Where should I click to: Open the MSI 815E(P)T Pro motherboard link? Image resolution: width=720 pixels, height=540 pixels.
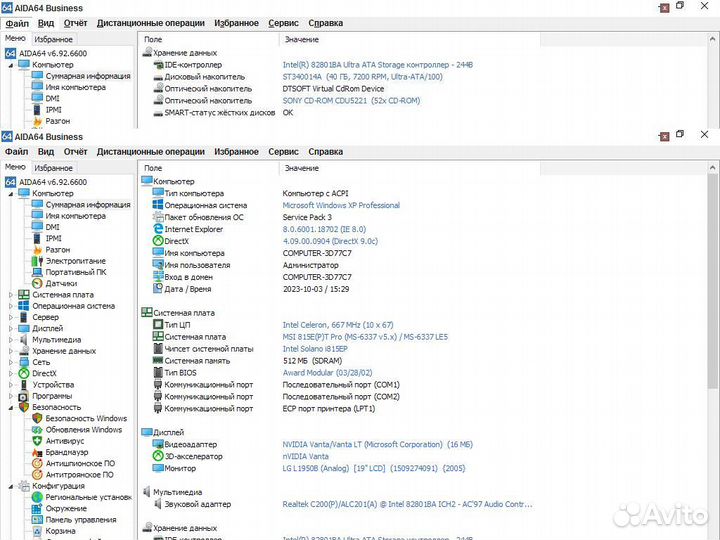coord(365,337)
